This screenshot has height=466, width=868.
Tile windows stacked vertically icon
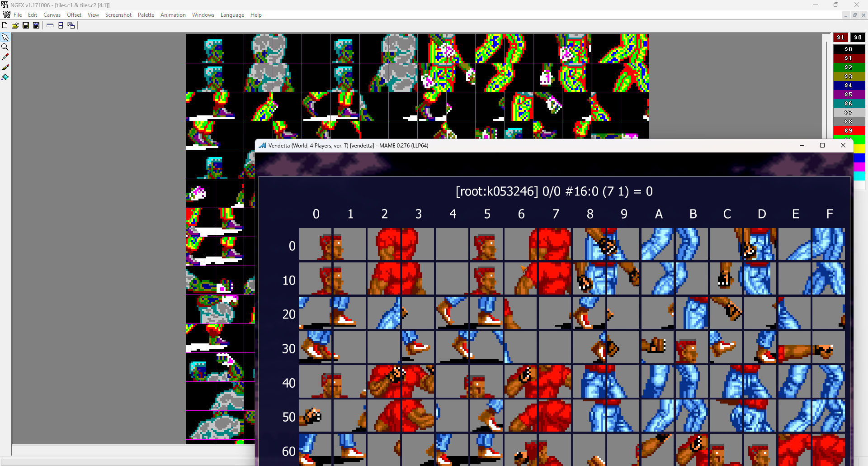coord(61,25)
